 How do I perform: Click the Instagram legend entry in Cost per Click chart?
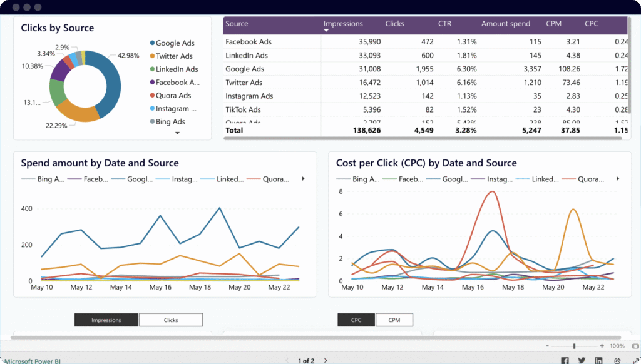tap(492, 179)
